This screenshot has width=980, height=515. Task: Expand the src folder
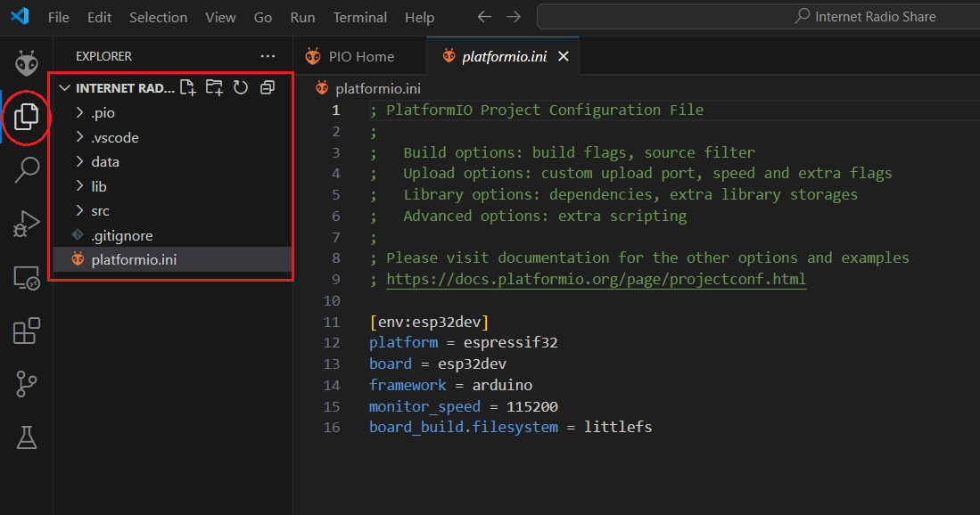tap(79, 210)
